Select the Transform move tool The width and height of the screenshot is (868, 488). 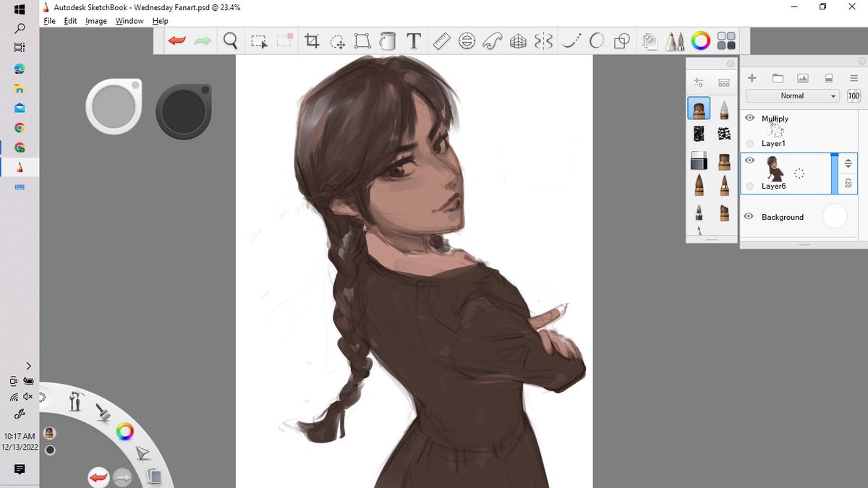point(337,41)
